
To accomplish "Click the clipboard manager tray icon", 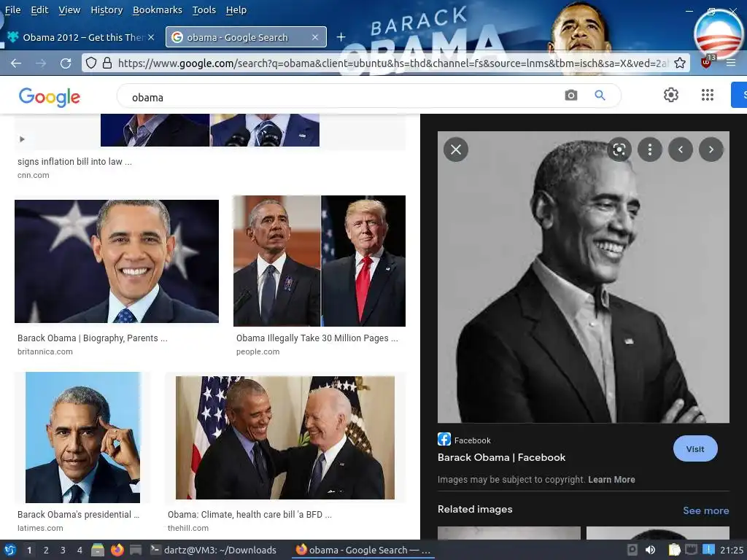I will (674, 550).
